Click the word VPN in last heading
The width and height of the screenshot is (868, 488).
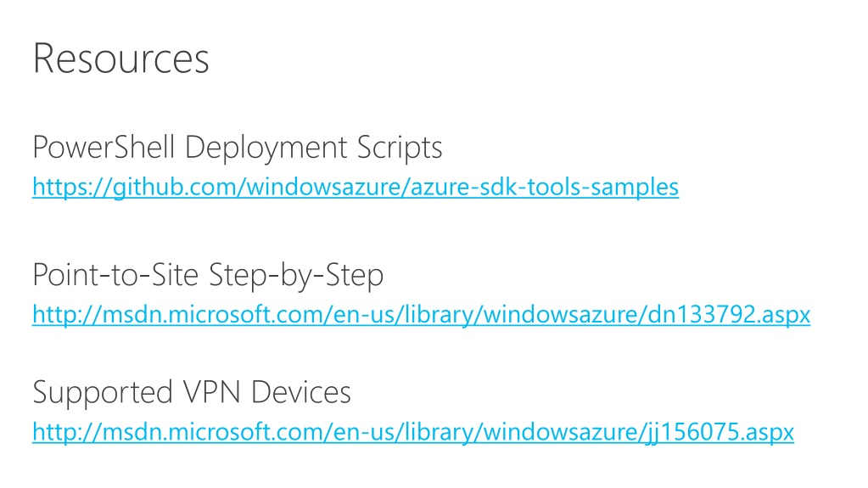point(211,392)
